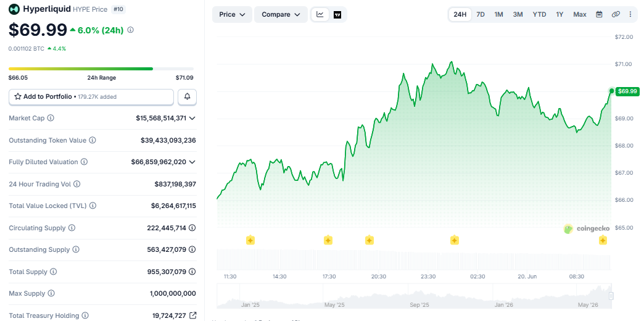The image size is (644, 321).
Task: Select the 1M timeframe tab
Action: pyautogui.click(x=498, y=14)
